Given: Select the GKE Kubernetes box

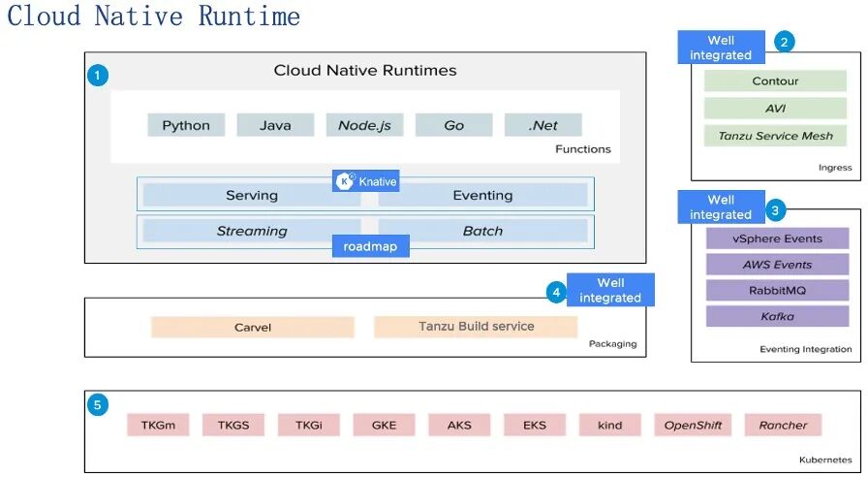Looking at the screenshot, I should tap(385, 425).
